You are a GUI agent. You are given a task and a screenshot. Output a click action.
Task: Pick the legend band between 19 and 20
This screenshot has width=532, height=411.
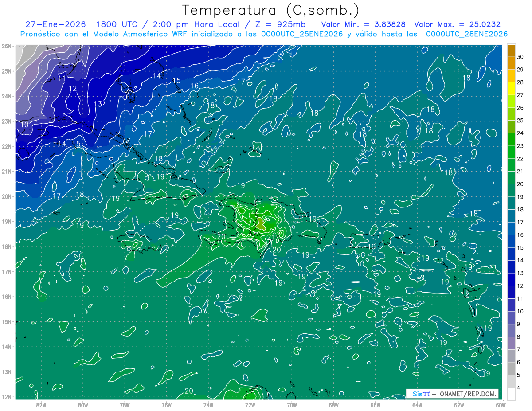coord(511,191)
